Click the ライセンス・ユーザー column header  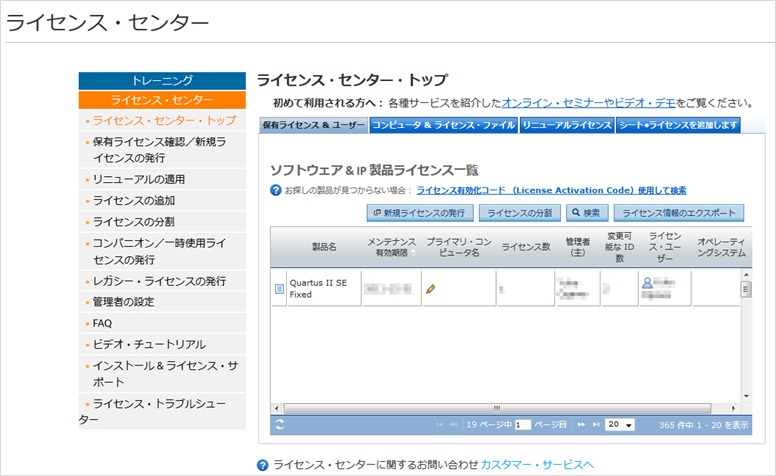click(x=665, y=247)
